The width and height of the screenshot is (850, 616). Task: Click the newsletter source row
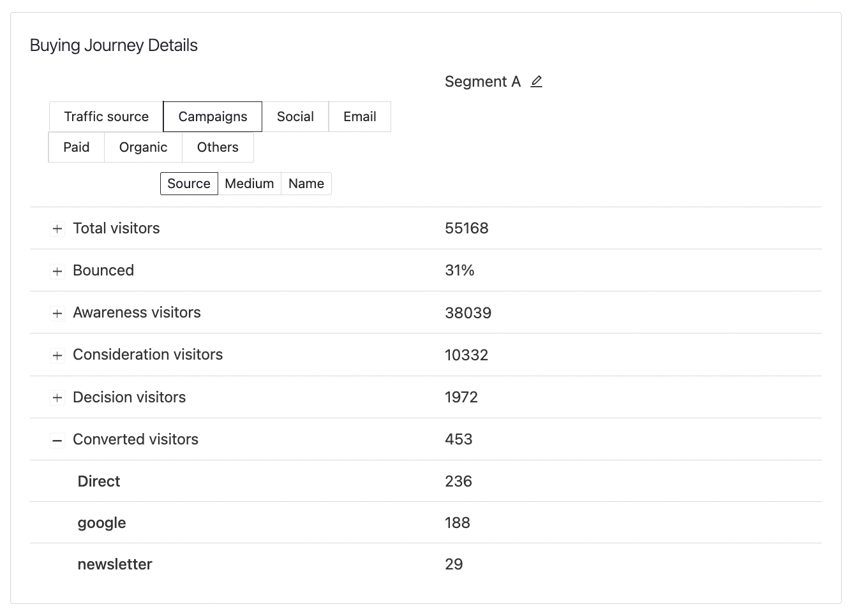[x=115, y=564]
